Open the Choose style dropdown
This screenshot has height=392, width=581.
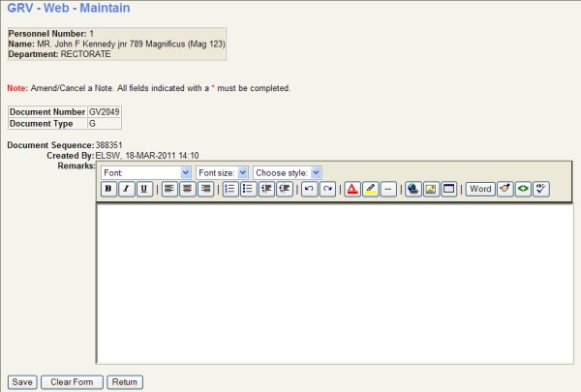[288, 172]
